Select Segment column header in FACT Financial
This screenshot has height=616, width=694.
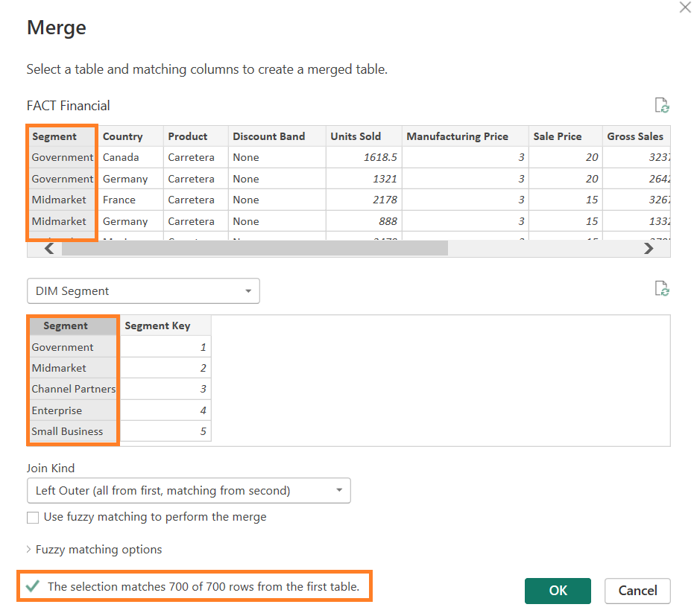[x=54, y=136]
